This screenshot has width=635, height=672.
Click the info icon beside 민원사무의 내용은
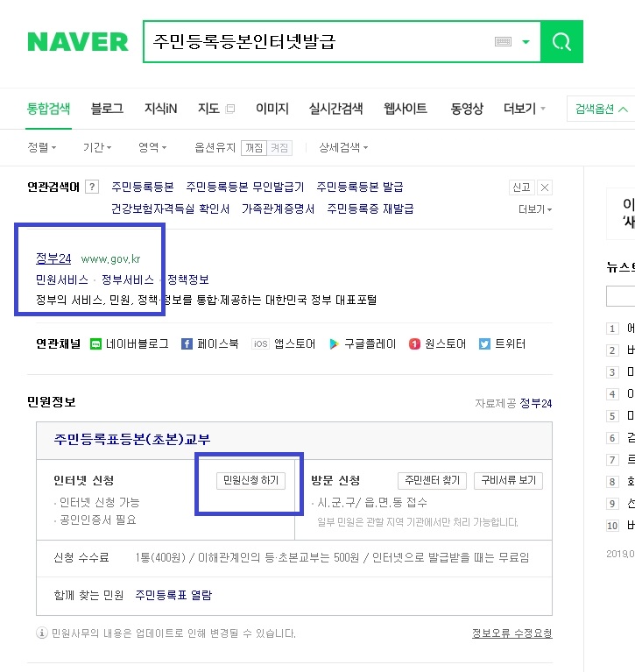point(41,633)
